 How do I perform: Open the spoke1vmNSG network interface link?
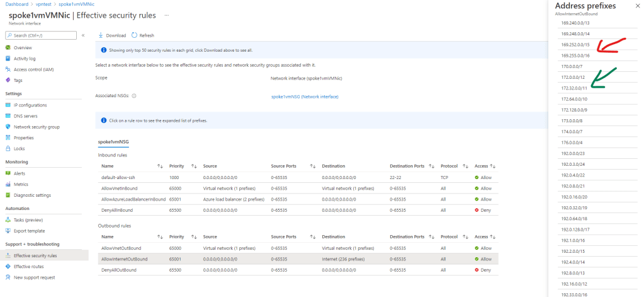(x=305, y=96)
